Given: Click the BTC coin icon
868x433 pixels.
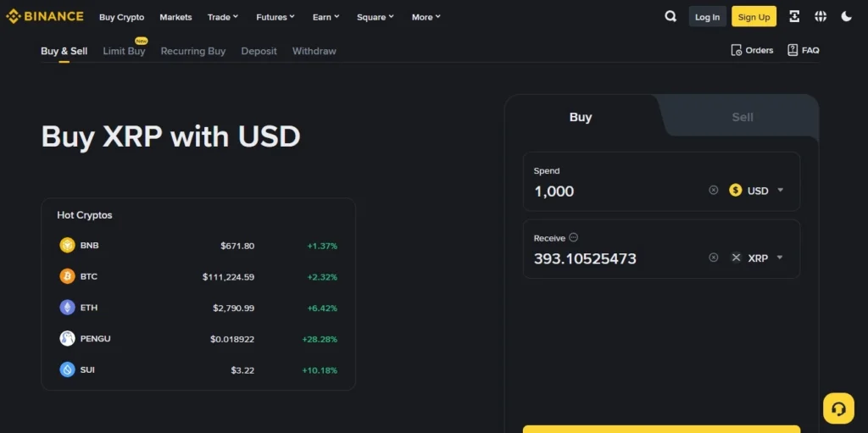Looking at the screenshot, I should point(67,276).
